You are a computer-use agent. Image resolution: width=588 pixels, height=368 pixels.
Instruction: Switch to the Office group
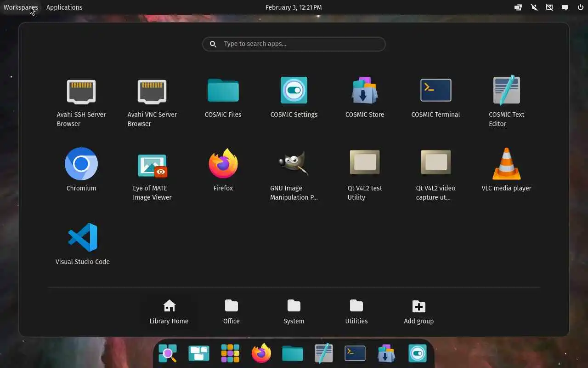point(232,312)
